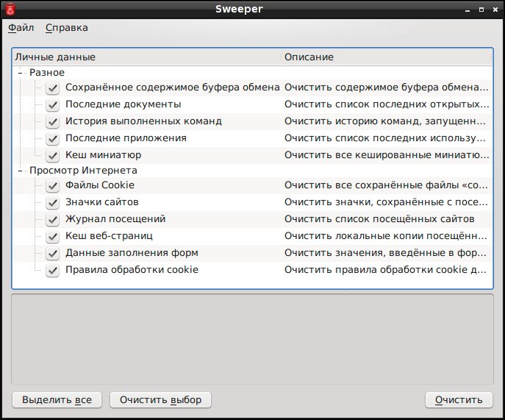Select the Просмотр Интернета group label
Viewport: 505px width, 420px height.
click(83, 171)
